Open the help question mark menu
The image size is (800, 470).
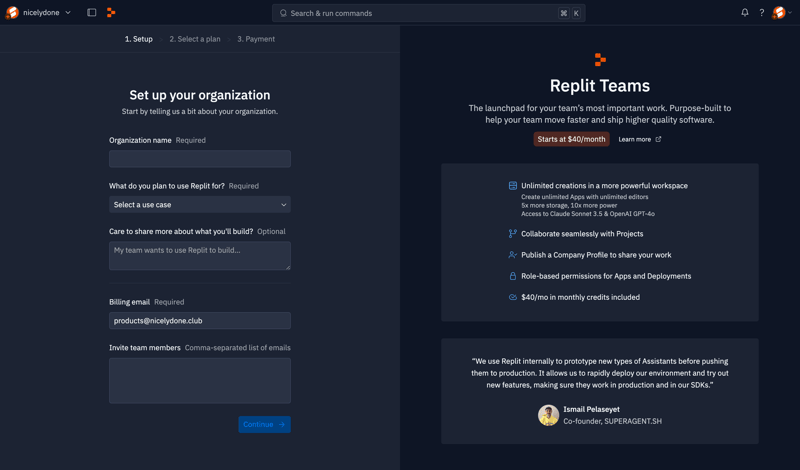coord(762,12)
